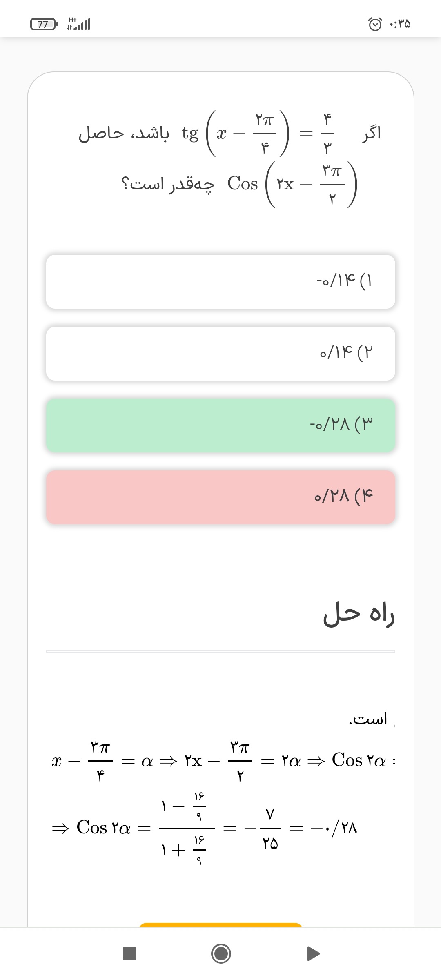This screenshot has width=441, height=980.
Task: Select answer option 2, 0/14
Action: pyautogui.click(x=220, y=354)
